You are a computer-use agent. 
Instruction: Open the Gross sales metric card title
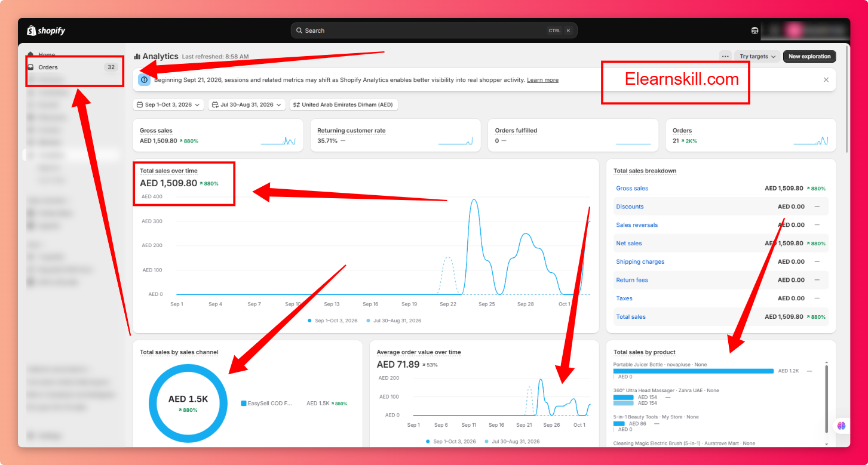point(156,131)
